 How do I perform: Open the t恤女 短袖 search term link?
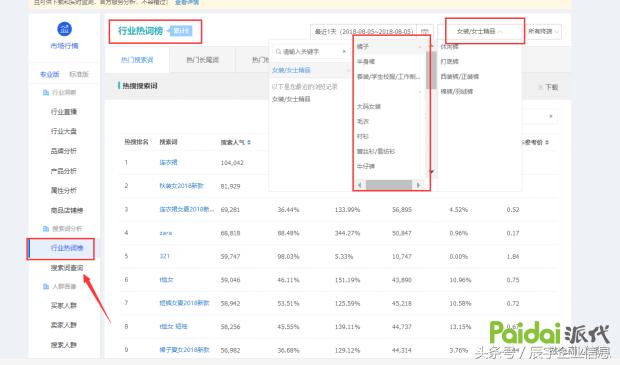click(x=173, y=327)
